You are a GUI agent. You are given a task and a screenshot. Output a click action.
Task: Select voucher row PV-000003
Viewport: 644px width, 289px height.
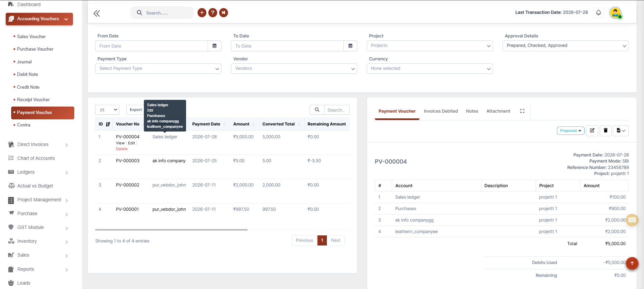click(x=222, y=167)
